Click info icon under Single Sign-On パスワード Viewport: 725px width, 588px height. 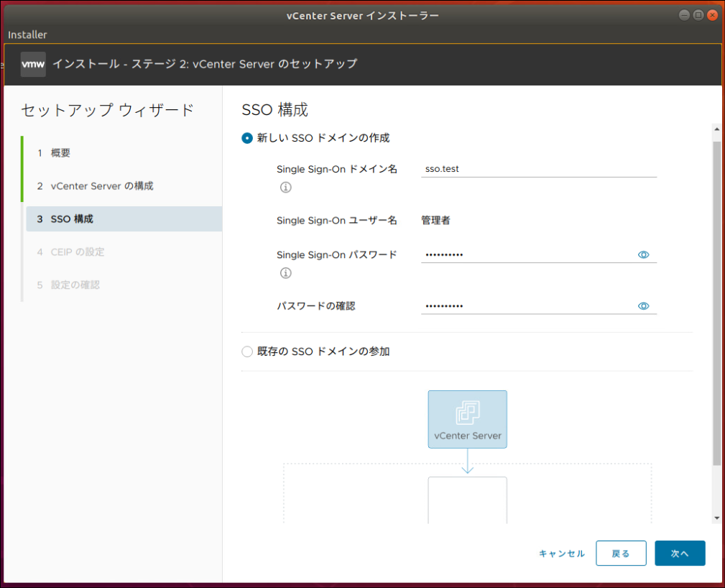pyautogui.click(x=286, y=273)
